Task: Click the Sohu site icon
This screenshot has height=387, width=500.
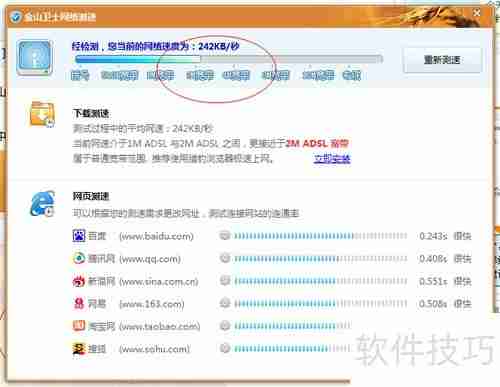Action: pyautogui.click(x=79, y=349)
